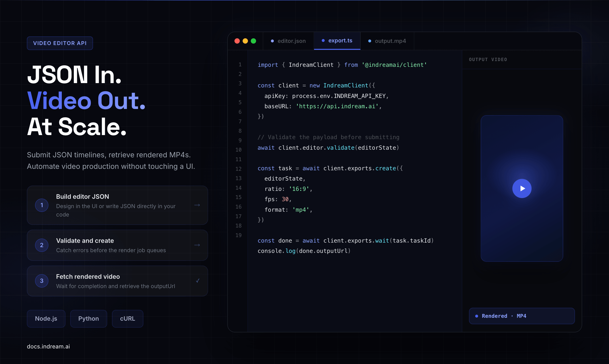Click the Video Editor API badge

click(x=60, y=43)
